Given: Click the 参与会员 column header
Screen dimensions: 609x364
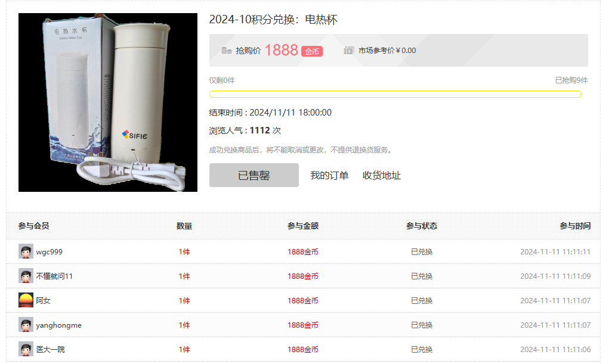Looking at the screenshot, I should coord(34,226).
